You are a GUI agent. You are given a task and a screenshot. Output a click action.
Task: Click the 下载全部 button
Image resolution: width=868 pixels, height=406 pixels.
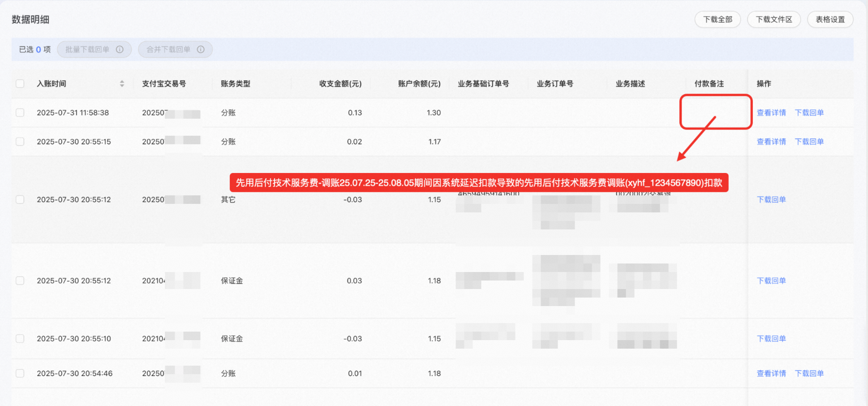(718, 19)
